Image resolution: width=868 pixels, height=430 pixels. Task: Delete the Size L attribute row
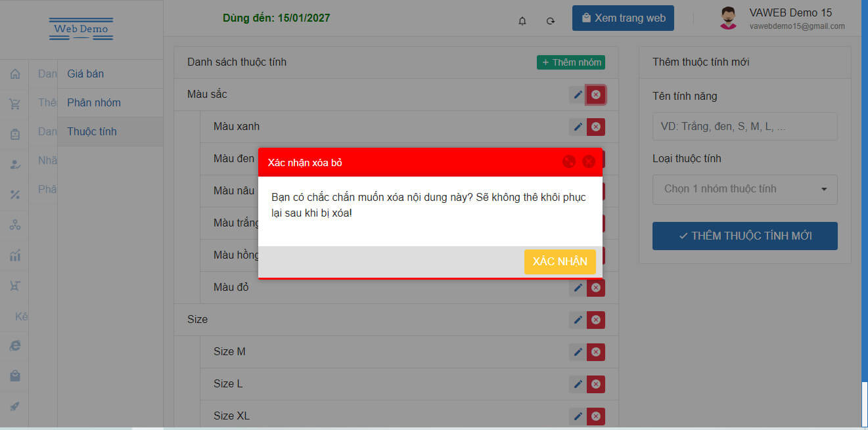click(x=596, y=384)
